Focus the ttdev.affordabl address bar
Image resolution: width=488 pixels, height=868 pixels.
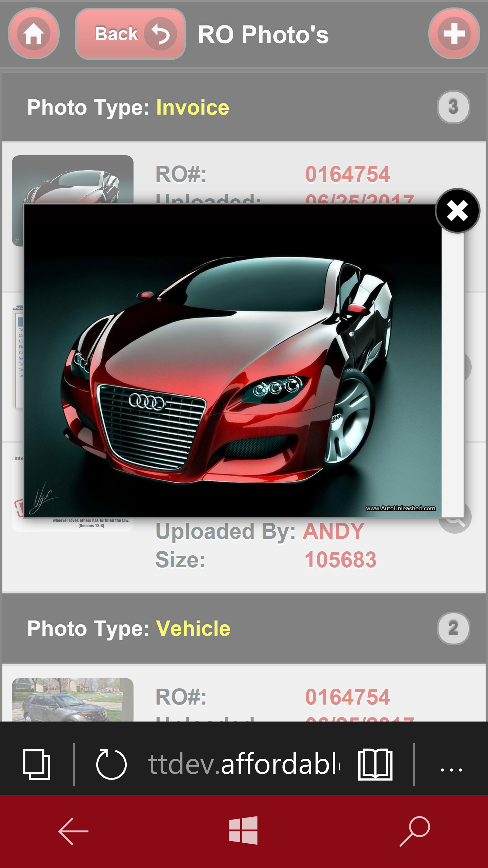[244, 765]
